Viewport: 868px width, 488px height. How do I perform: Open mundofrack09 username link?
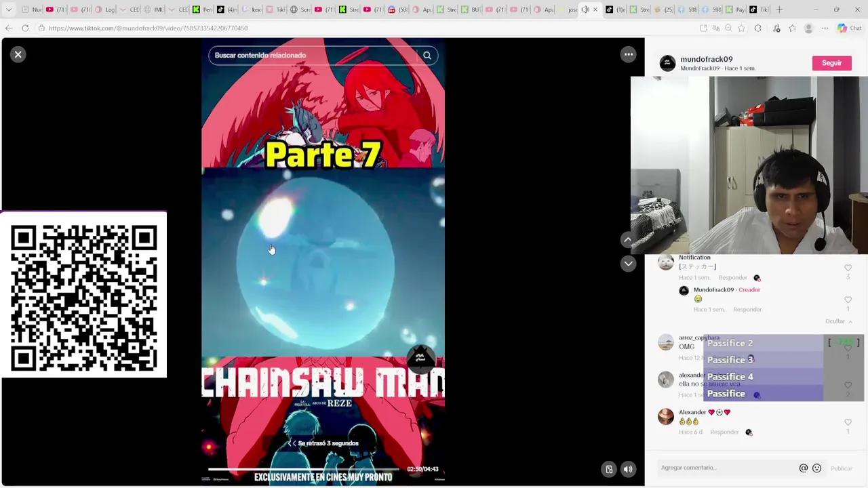(x=707, y=59)
